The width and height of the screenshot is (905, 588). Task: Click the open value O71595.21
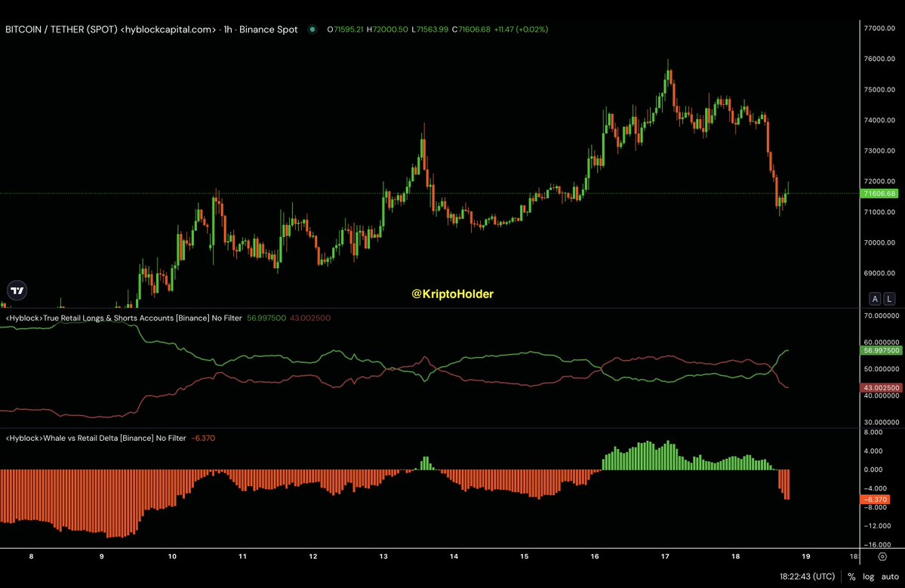pos(345,29)
